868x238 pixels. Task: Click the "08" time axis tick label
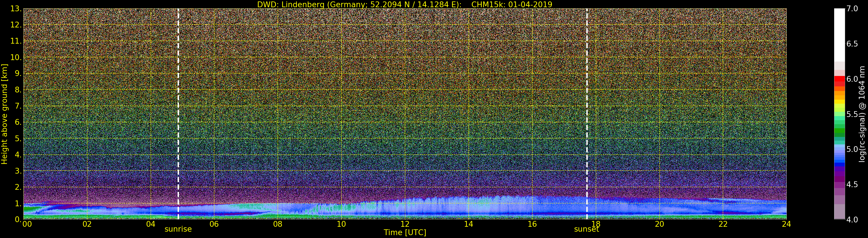tap(278, 224)
